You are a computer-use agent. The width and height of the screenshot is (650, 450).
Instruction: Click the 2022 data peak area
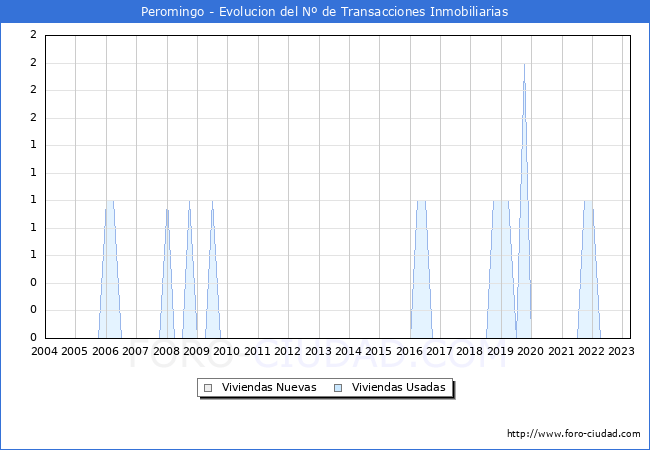[589, 269]
